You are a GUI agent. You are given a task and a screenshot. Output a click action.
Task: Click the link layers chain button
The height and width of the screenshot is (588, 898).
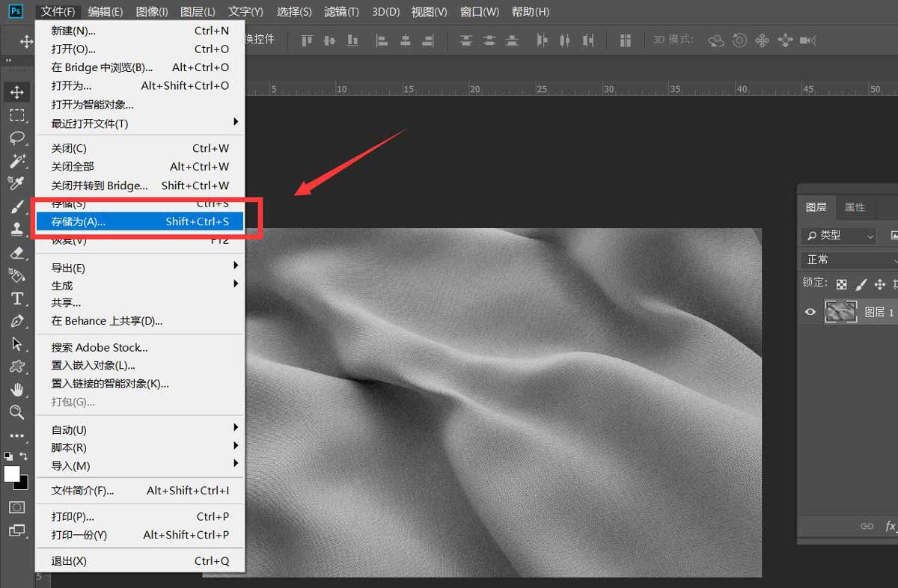coord(867,526)
